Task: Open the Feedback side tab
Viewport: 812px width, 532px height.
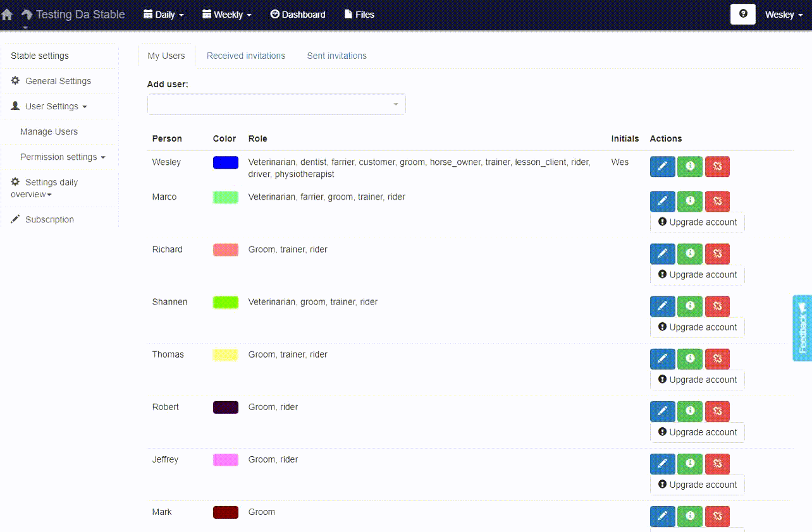Action: click(803, 328)
